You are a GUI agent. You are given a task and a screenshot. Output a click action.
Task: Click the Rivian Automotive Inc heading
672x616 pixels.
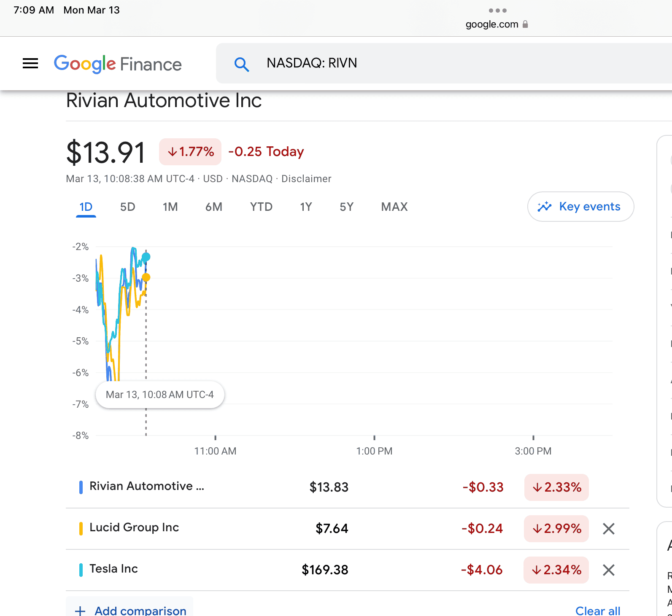point(164,101)
